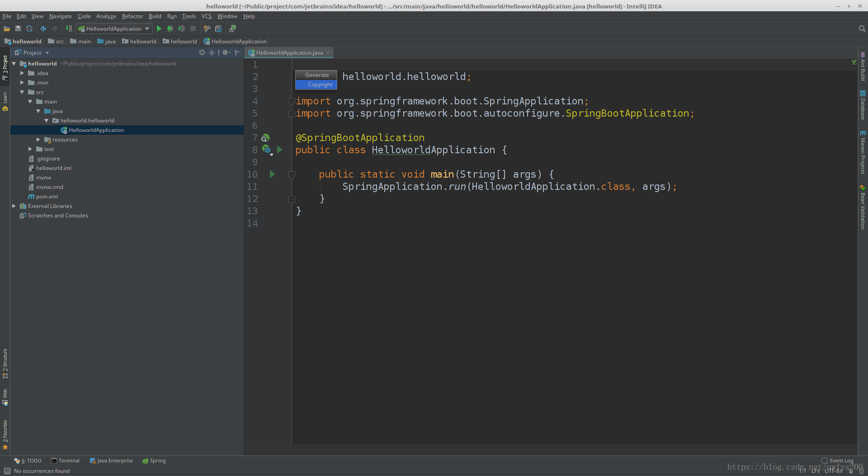868x476 pixels.
Task: Close the HelloworldApplication.java tab
Action: 328,53
